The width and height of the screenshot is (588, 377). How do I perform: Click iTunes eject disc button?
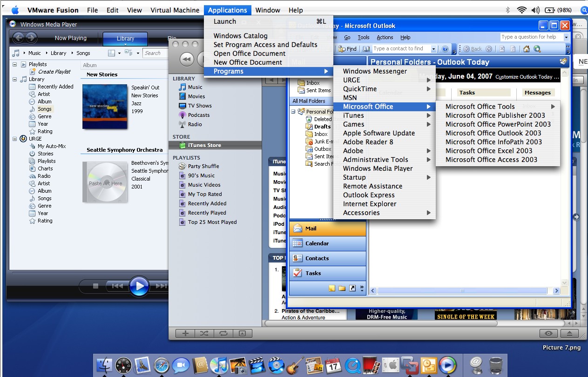(x=569, y=333)
